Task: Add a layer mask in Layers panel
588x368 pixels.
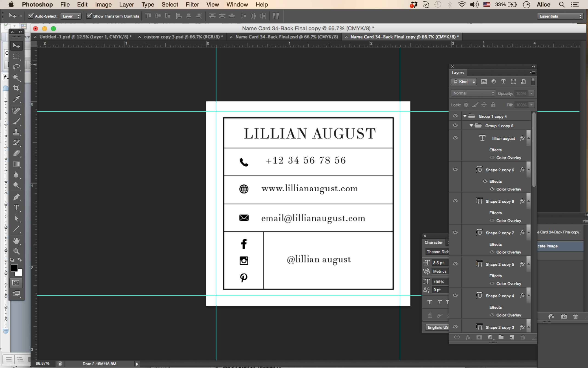Action: pyautogui.click(x=479, y=337)
